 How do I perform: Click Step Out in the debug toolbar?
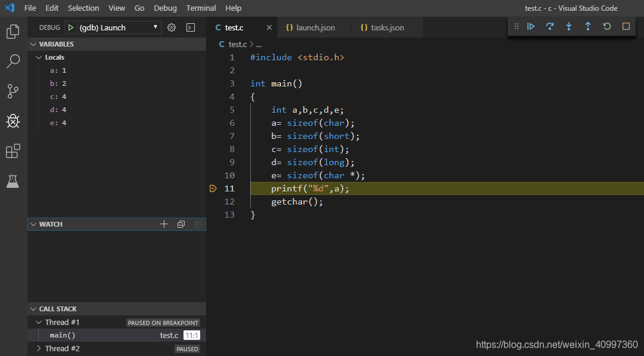[x=588, y=26]
